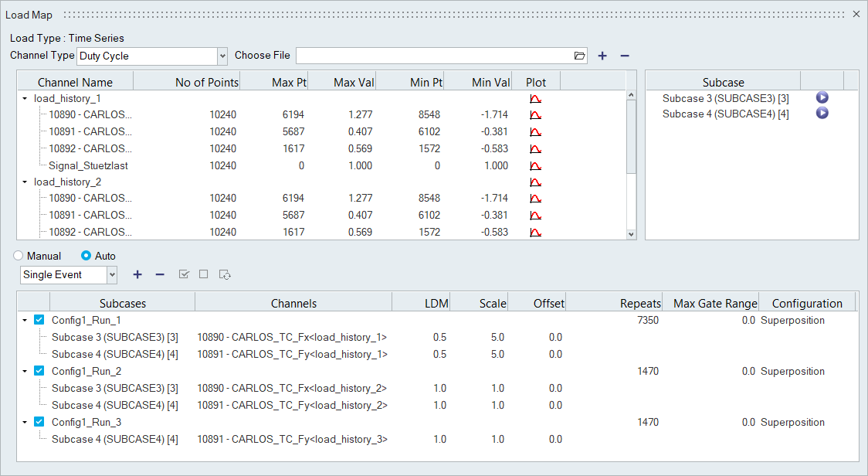
Task: Open the Single Event dropdown
Action: point(112,274)
